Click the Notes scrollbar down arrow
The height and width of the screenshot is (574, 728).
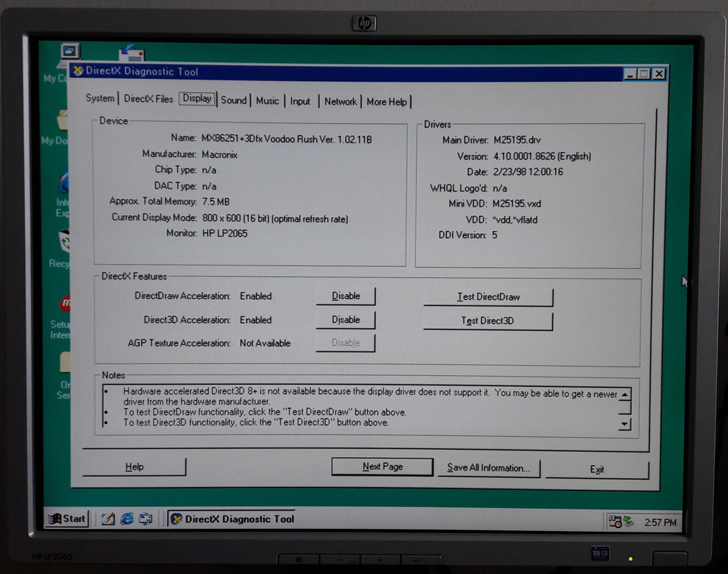click(x=625, y=423)
